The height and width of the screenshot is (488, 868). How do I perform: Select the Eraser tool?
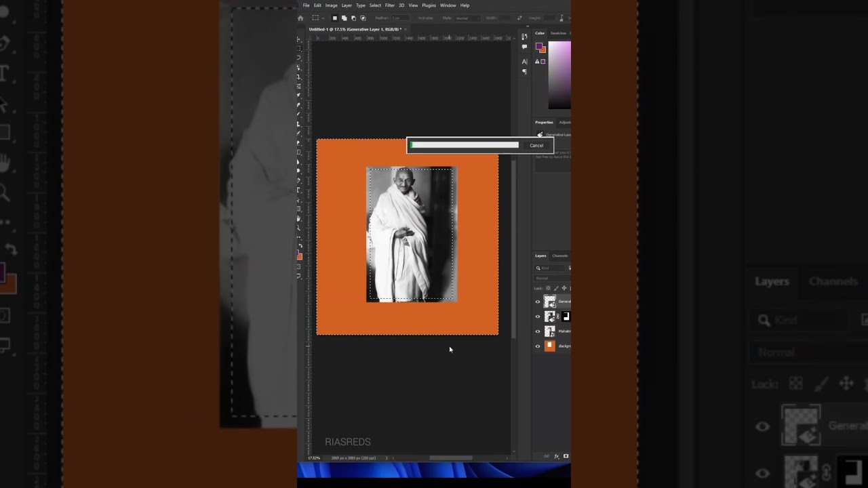(299, 142)
